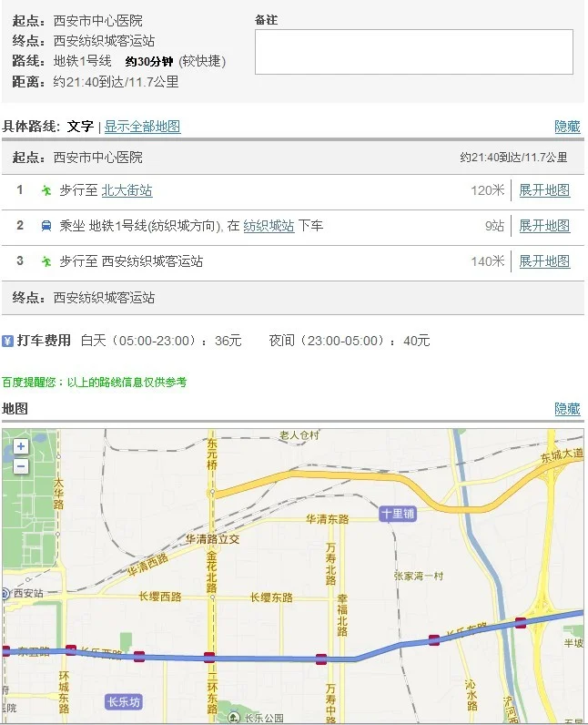Click the 百度提醒您 reminder text
The height and width of the screenshot is (725, 588).
pyautogui.click(x=95, y=383)
